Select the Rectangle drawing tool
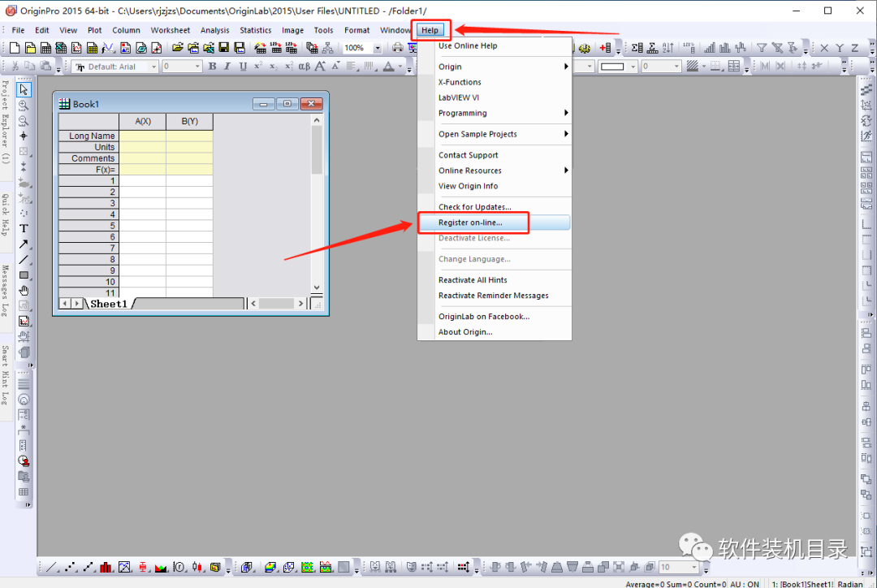Image resolution: width=877 pixels, height=588 pixels. 24,275
